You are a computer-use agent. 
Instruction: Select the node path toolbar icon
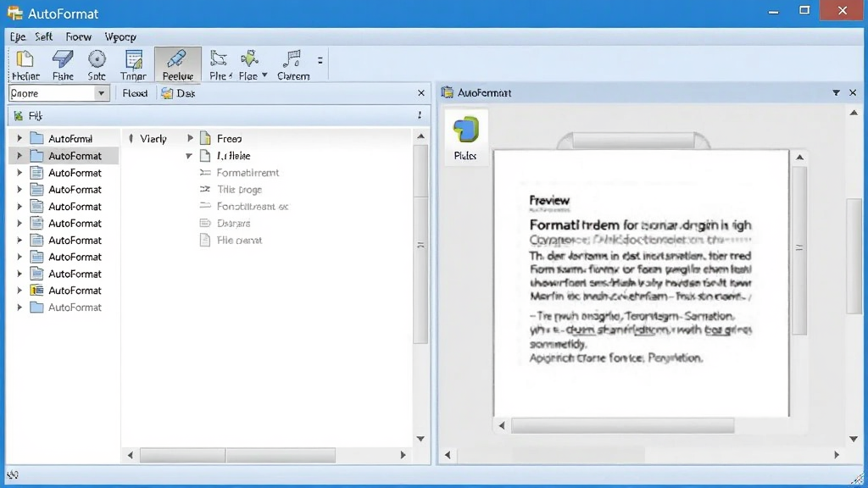(x=219, y=58)
